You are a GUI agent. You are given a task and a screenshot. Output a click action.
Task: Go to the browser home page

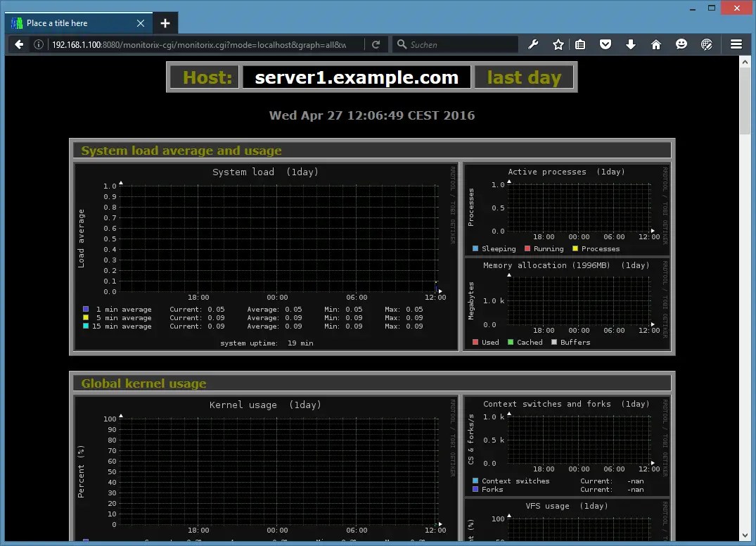coord(656,44)
